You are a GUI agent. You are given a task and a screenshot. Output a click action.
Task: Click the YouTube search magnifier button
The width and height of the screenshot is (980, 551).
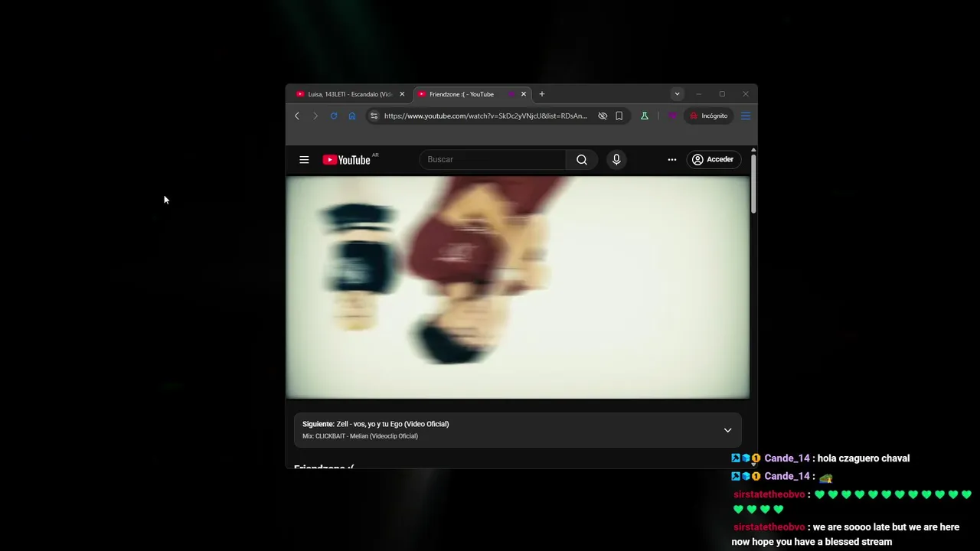point(582,159)
